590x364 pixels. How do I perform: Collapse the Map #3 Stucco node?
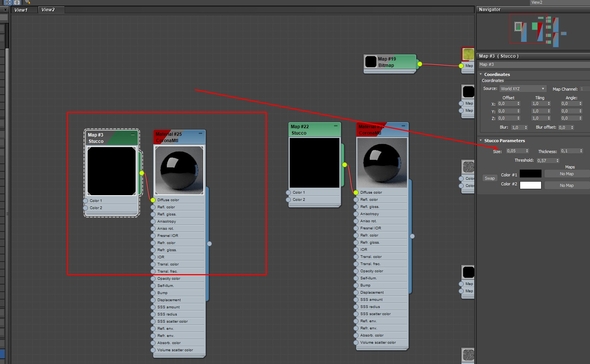[x=133, y=135]
